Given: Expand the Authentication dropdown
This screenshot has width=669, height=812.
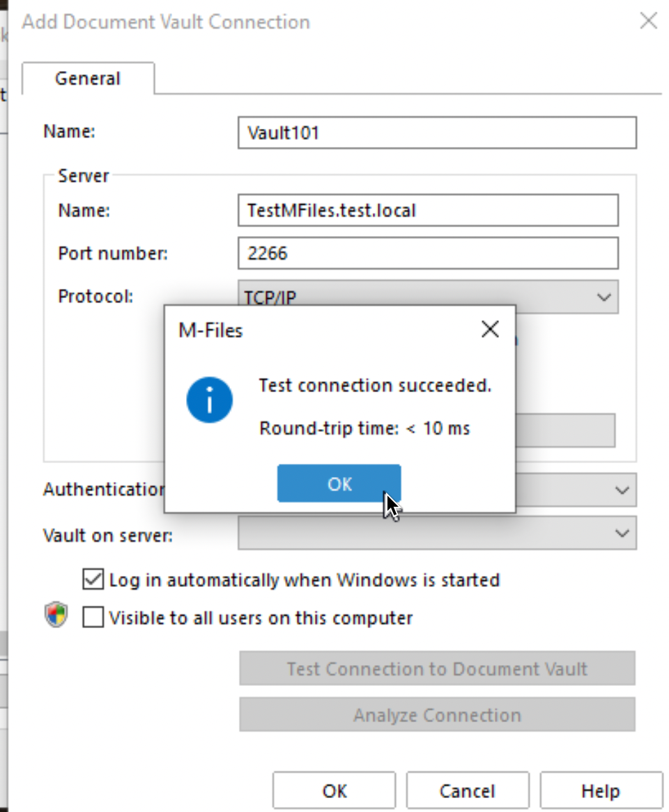Looking at the screenshot, I should (622, 490).
